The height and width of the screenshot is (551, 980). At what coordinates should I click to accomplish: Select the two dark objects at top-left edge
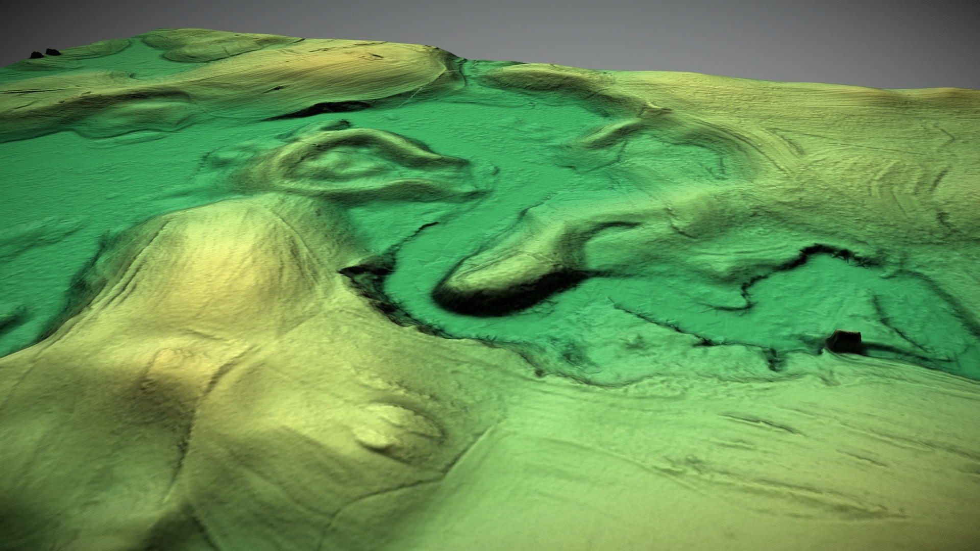[45, 53]
